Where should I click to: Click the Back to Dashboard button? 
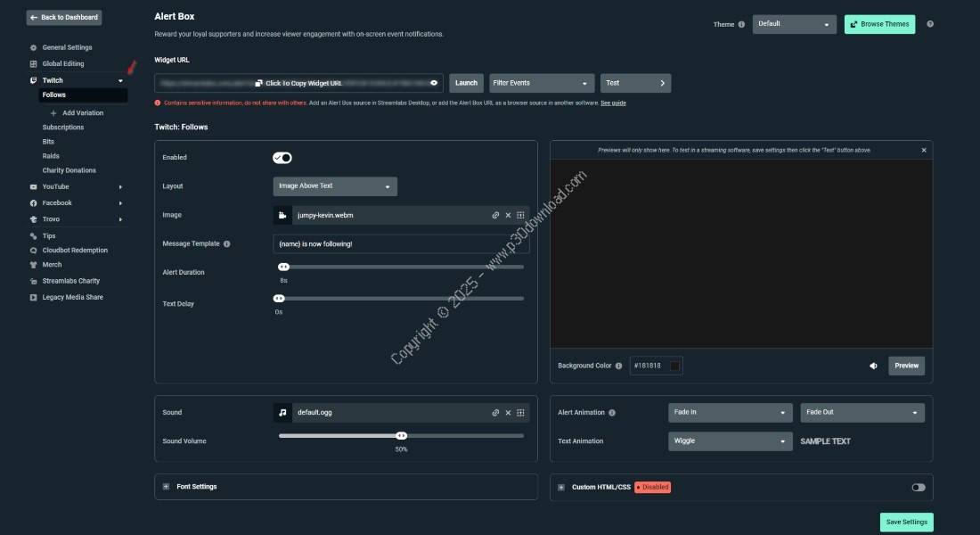pos(63,17)
